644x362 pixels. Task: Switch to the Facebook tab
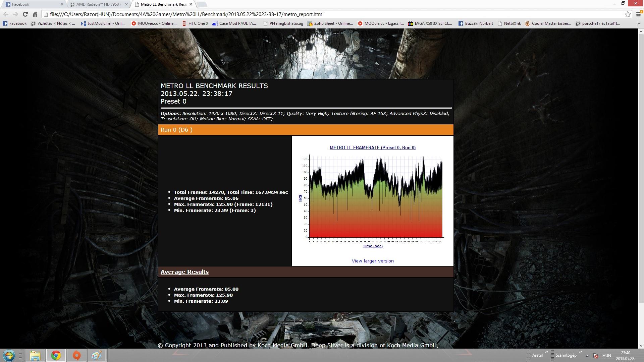pyautogui.click(x=34, y=4)
